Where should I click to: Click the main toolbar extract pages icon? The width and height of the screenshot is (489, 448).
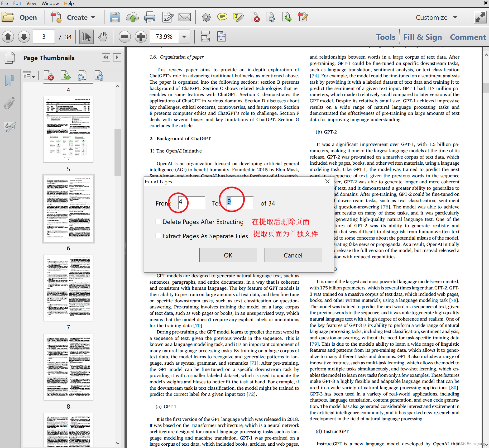287,17
